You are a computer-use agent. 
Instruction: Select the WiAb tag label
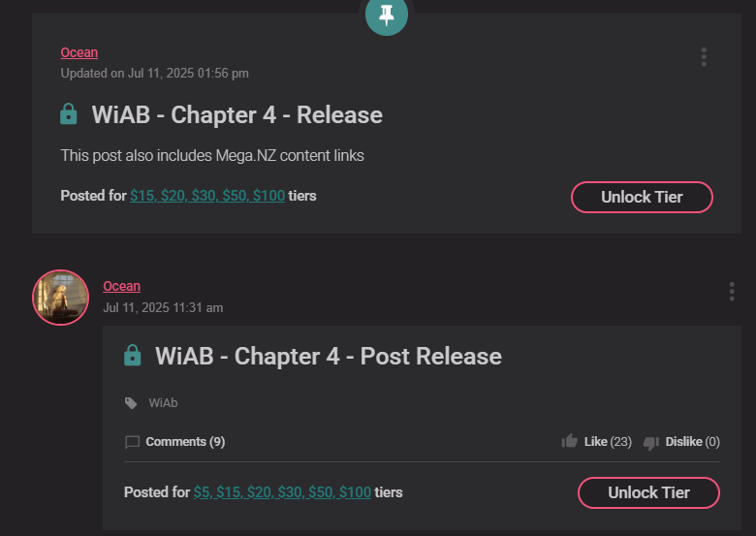(163, 403)
